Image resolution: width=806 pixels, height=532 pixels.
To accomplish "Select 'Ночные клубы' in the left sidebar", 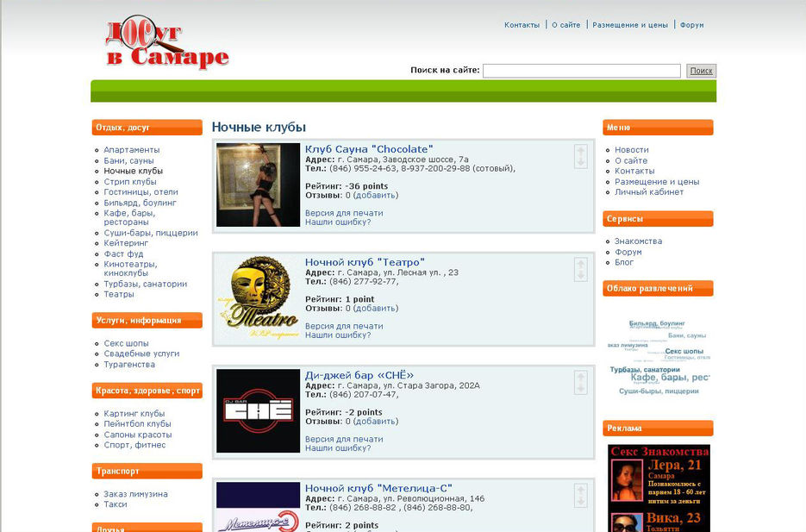I will [133, 171].
